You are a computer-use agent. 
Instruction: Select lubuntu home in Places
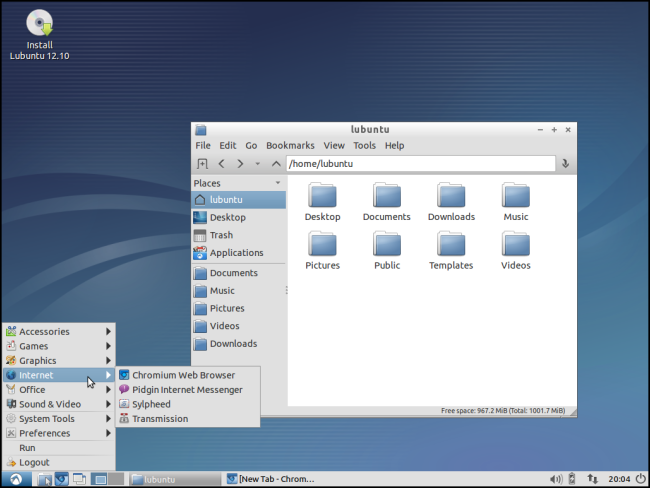tap(239, 200)
